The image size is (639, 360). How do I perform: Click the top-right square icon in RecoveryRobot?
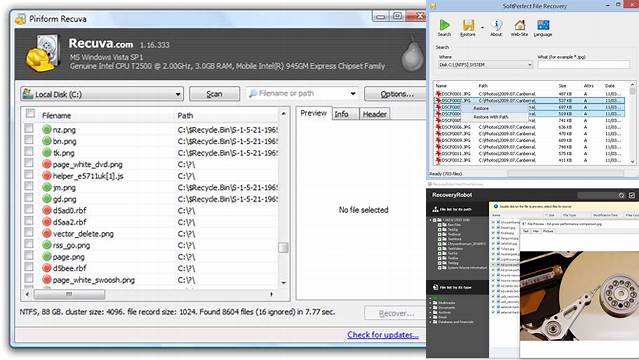coord(632,195)
